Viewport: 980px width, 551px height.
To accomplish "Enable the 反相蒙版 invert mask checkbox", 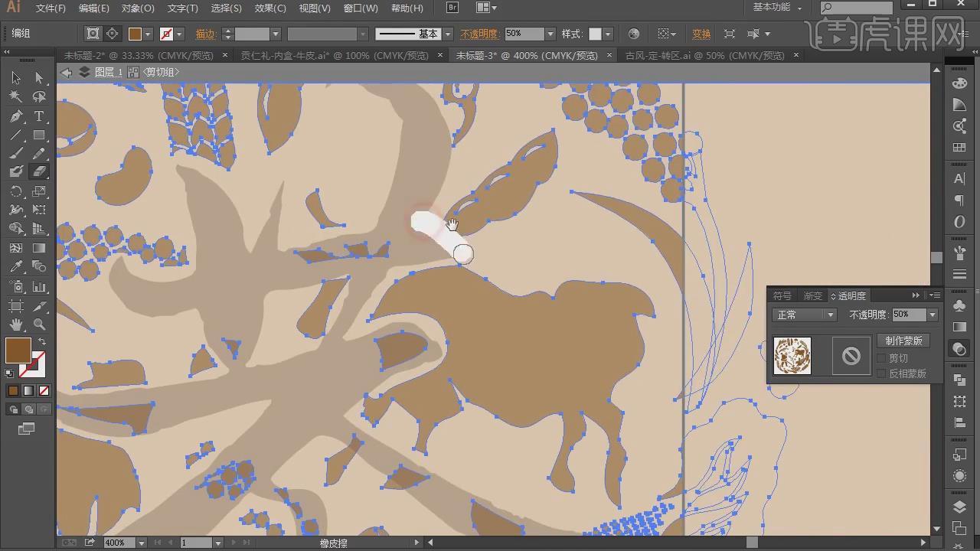I will coord(881,373).
